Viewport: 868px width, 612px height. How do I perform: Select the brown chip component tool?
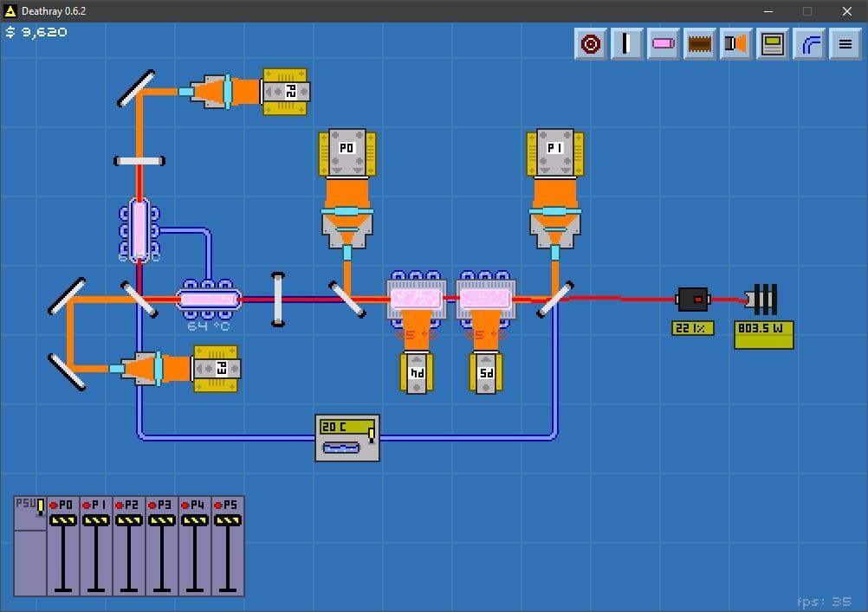[700, 43]
